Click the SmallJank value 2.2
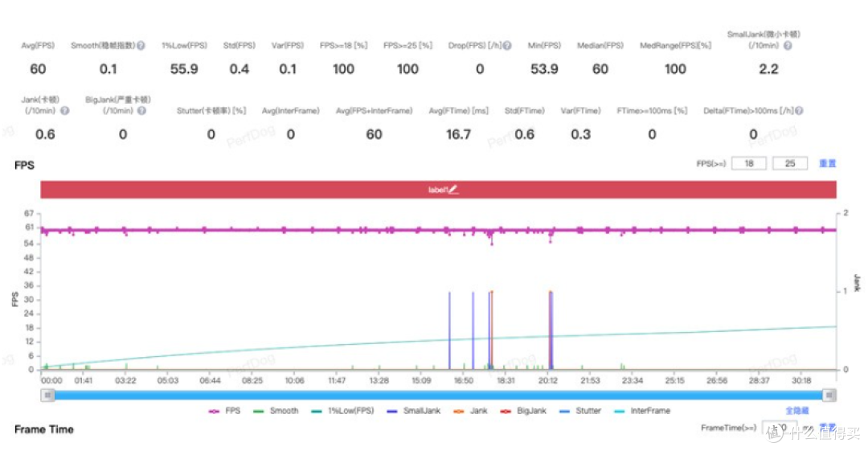 [768, 69]
